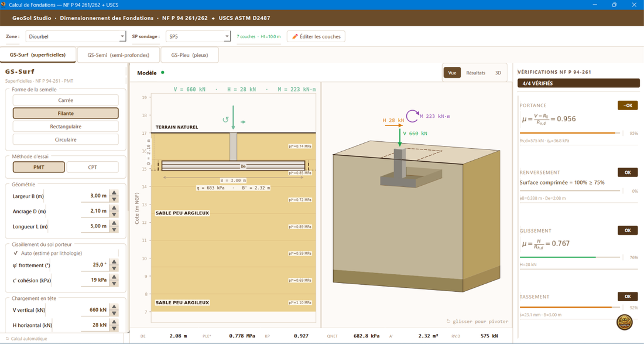Click the B = 3.00 m dimension label
The image size is (644, 344).
click(x=233, y=180)
